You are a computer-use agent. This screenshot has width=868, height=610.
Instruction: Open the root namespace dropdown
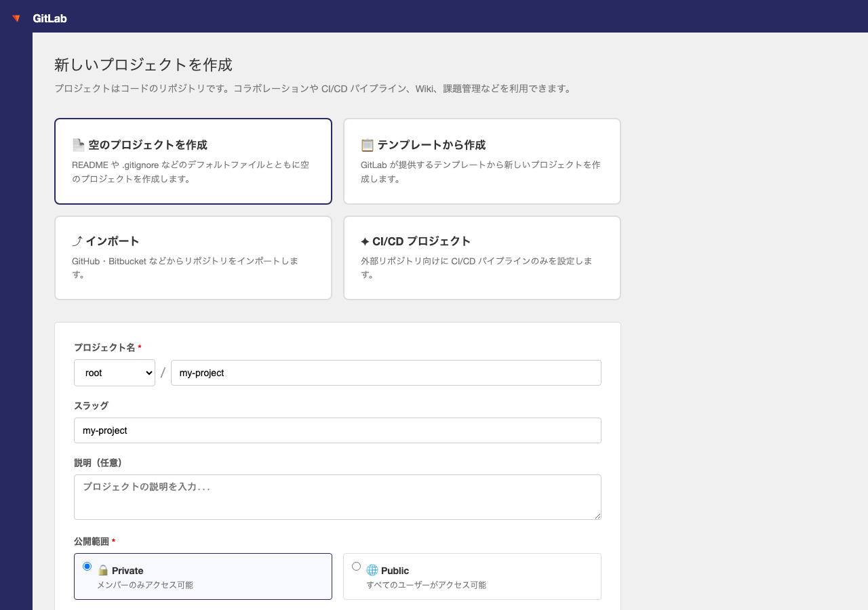coord(115,373)
